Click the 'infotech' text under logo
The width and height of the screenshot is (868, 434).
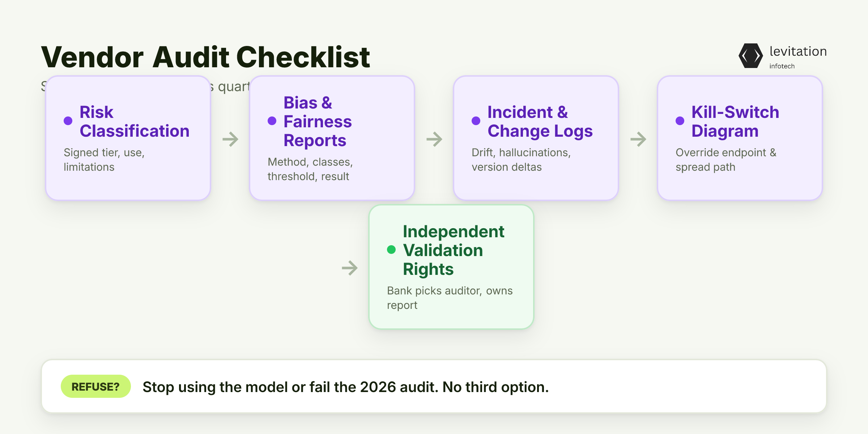click(782, 66)
